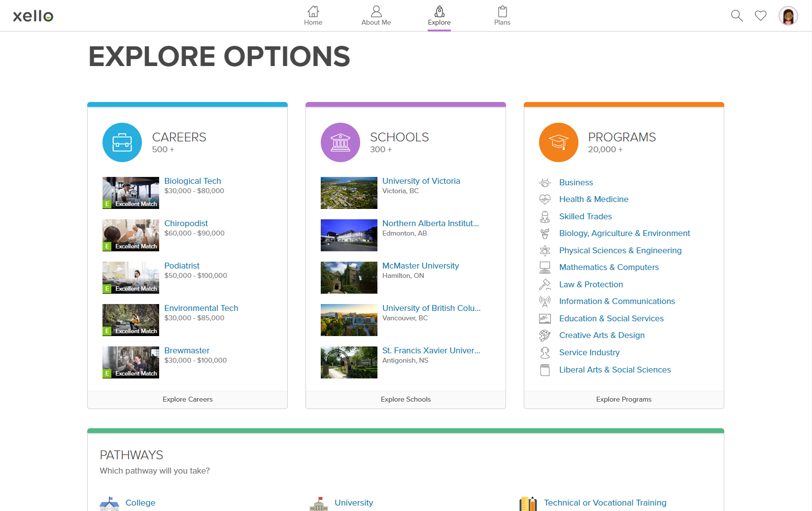Click the Environmental Tech thumbnail image
The image size is (812, 511).
[131, 320]
